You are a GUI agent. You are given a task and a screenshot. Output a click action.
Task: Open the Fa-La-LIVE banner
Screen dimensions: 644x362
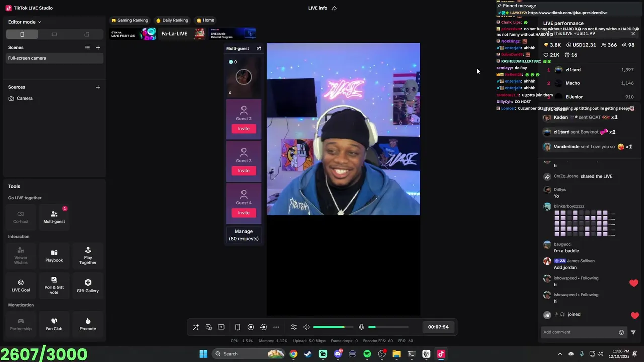pyautogui.click(x=183, y=34)
